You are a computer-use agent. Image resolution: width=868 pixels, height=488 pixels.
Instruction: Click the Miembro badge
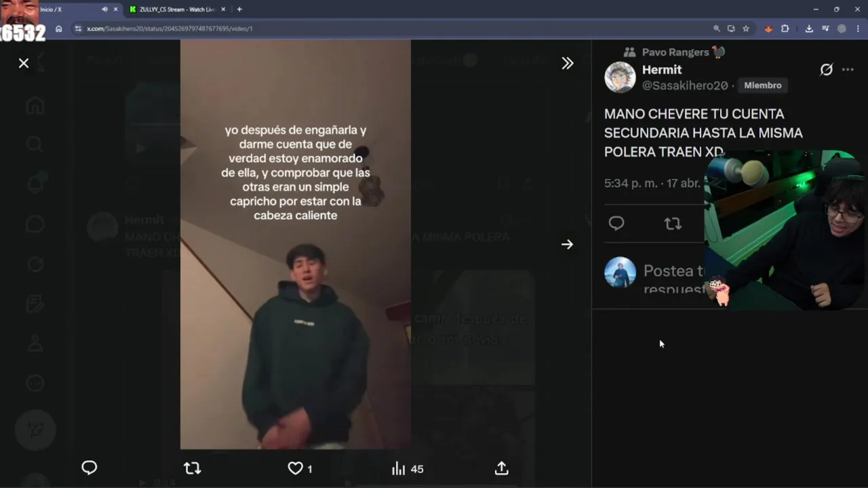tap(763, 85)
